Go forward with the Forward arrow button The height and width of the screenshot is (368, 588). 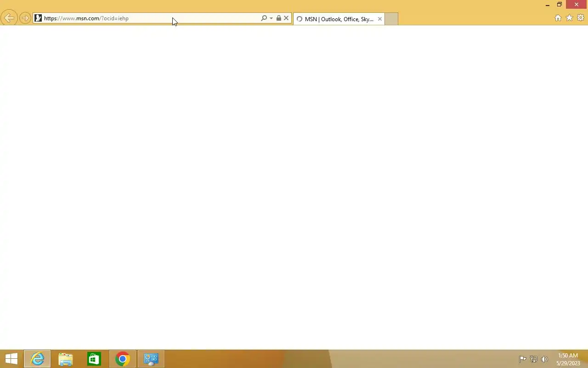point(25,18)
